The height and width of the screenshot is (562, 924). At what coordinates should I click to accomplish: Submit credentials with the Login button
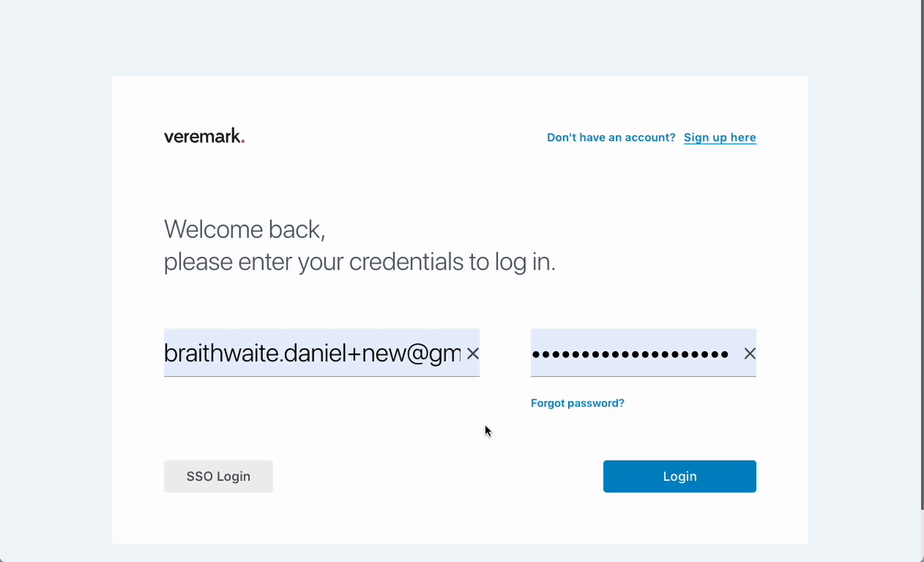679,476
